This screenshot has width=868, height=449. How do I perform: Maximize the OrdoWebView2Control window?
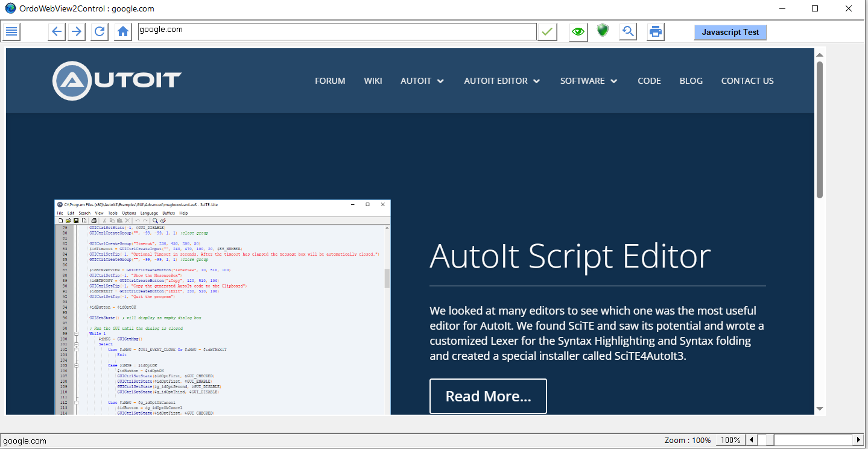[815, 8]
